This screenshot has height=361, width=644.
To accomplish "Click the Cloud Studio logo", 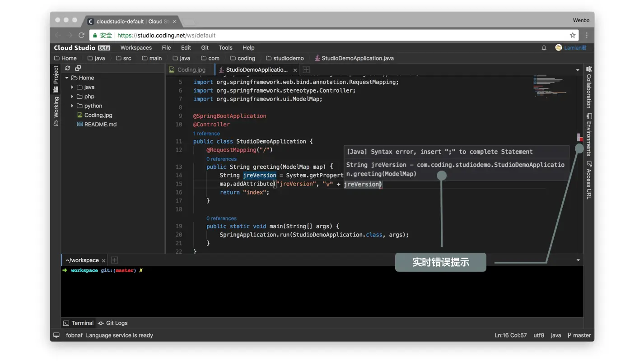I will click(82, 47).
